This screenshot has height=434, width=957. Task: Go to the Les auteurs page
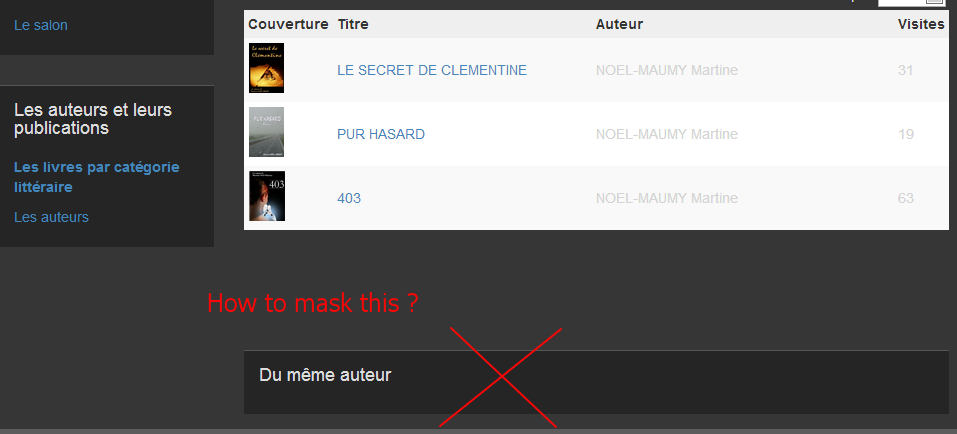[x=51, y=217]
